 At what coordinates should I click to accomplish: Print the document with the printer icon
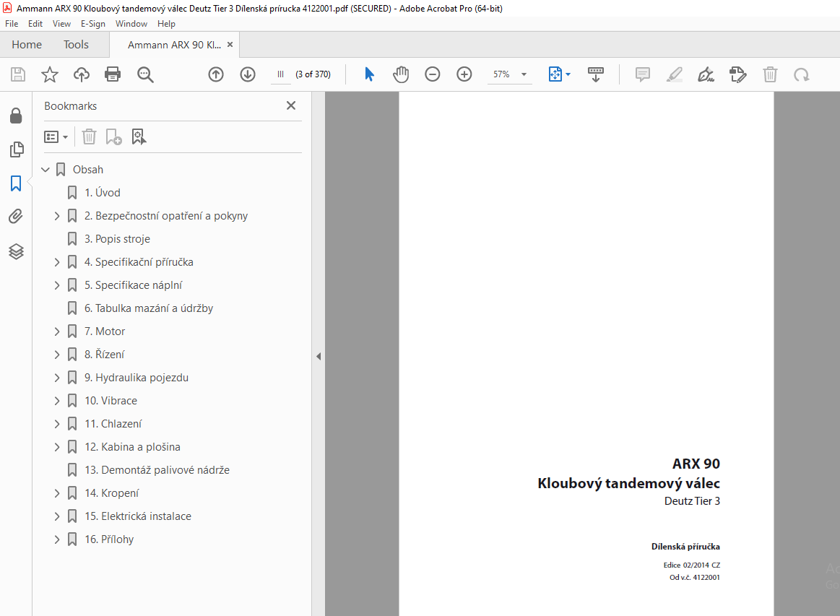113,74
